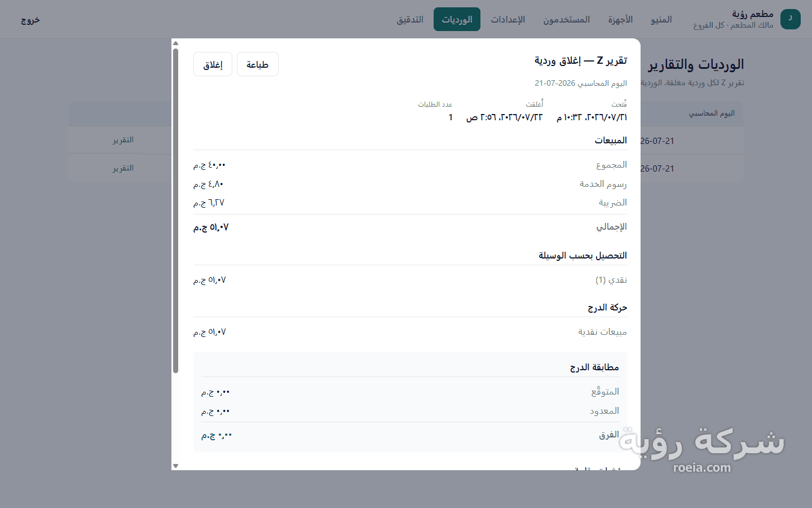Click the scrollbar up arrow in the dialog
The width and height of the screenshot is (812, 508).
point(175,43)
